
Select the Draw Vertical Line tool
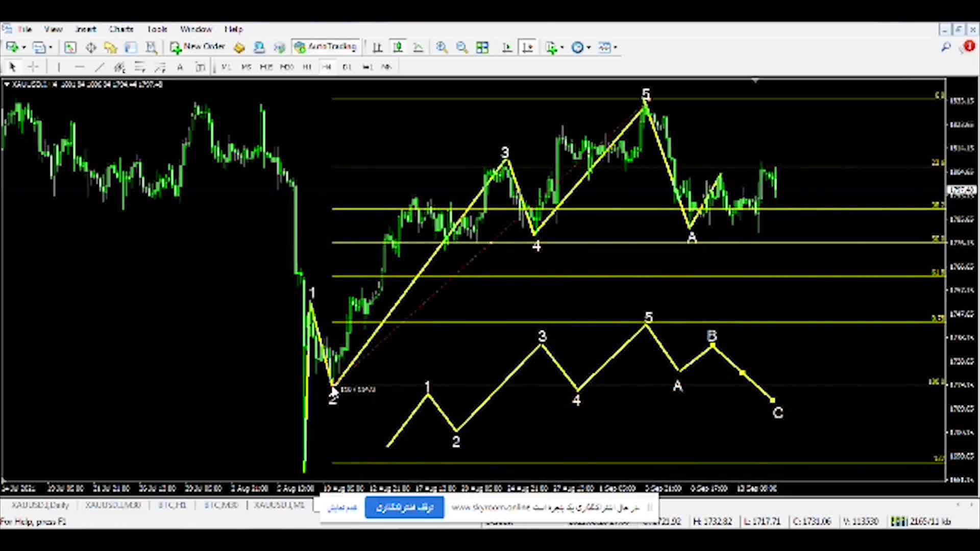59,67
